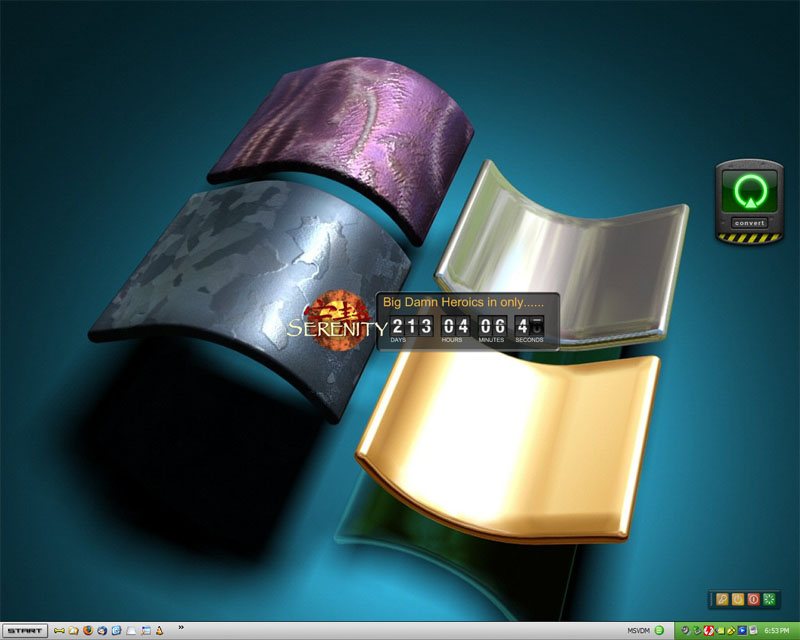Launch VLC media player cone icon
The width and height of the screenshot is (800, 640).
click(x=160, y=631)
